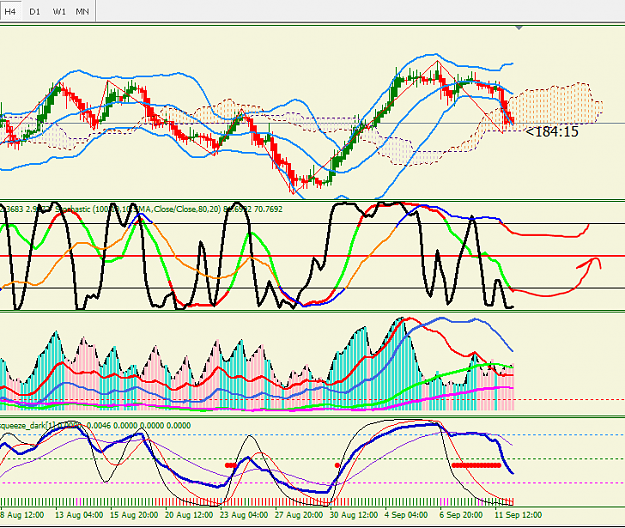Click the 30 Aug 12:00 time label

(354, 515)
